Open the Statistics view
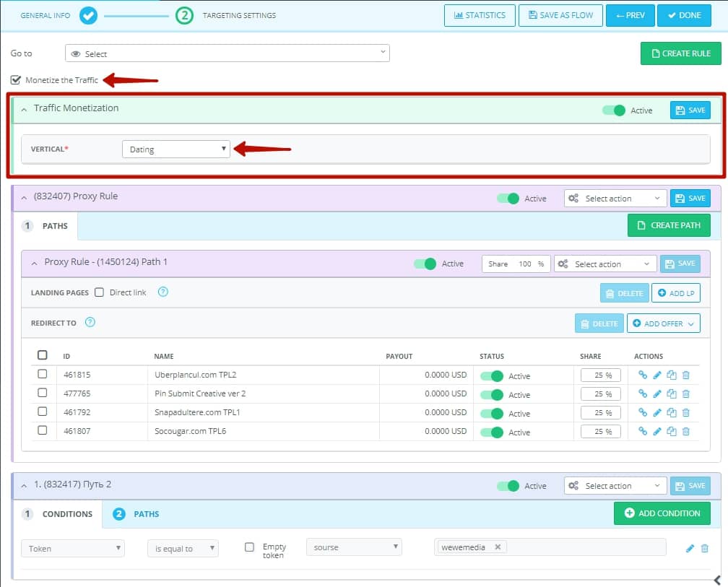The image size is (728, 587). (x=480, y=15)
